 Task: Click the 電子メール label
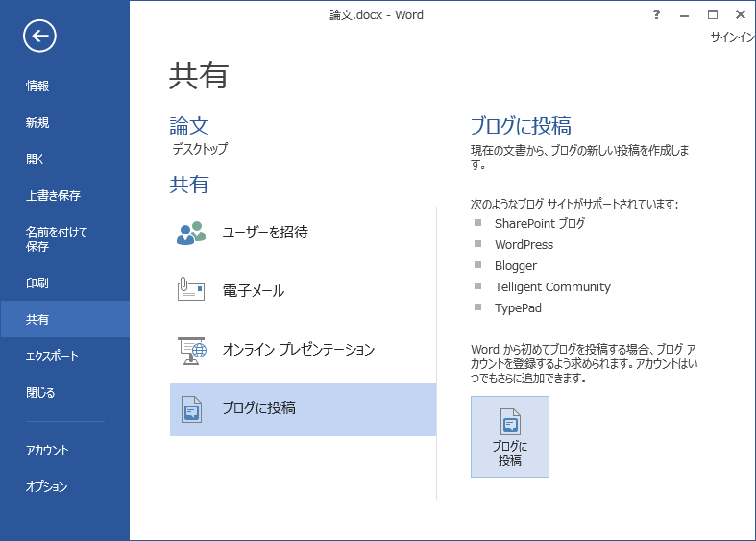(254, 291)
